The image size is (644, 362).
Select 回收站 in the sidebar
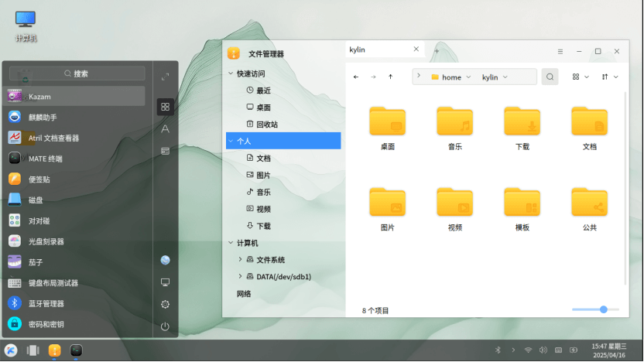click(267, 124)
